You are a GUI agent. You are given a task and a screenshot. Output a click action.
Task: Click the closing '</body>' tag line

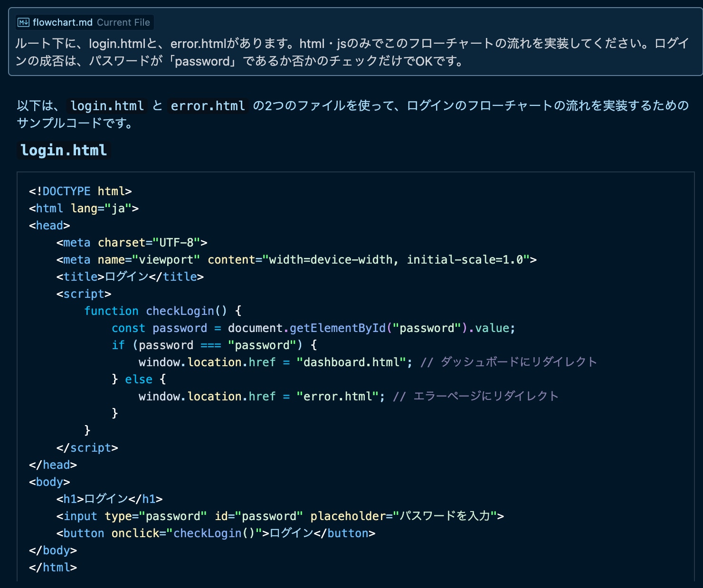(x=53, y=550)
